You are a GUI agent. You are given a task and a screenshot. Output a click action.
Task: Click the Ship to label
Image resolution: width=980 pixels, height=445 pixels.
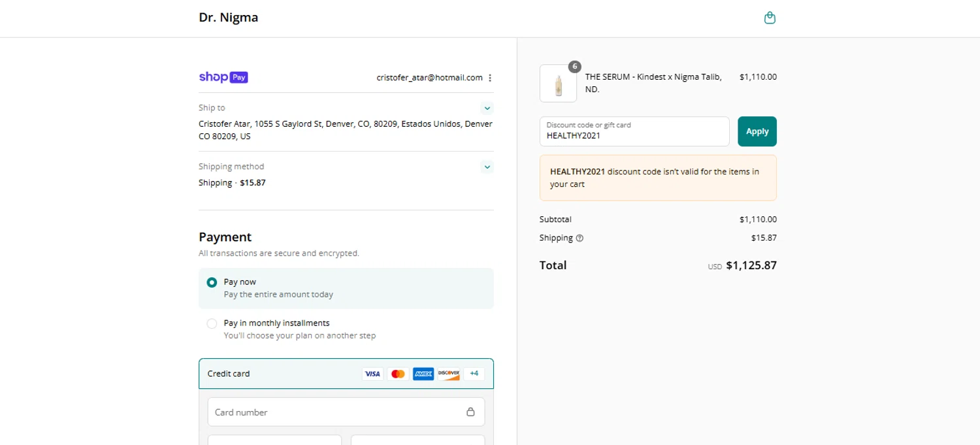(x=212, y=108)
